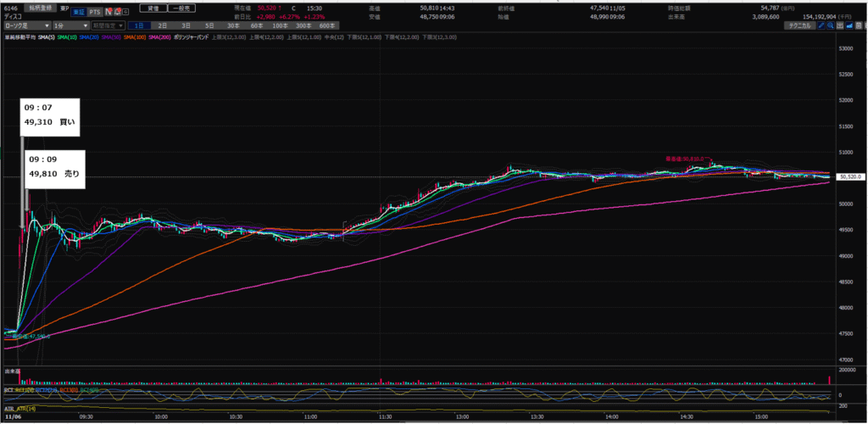Toggle the PTS market button
Image resolution: width=868 pixels, height=424 pixels.
(x=95, y=13)
